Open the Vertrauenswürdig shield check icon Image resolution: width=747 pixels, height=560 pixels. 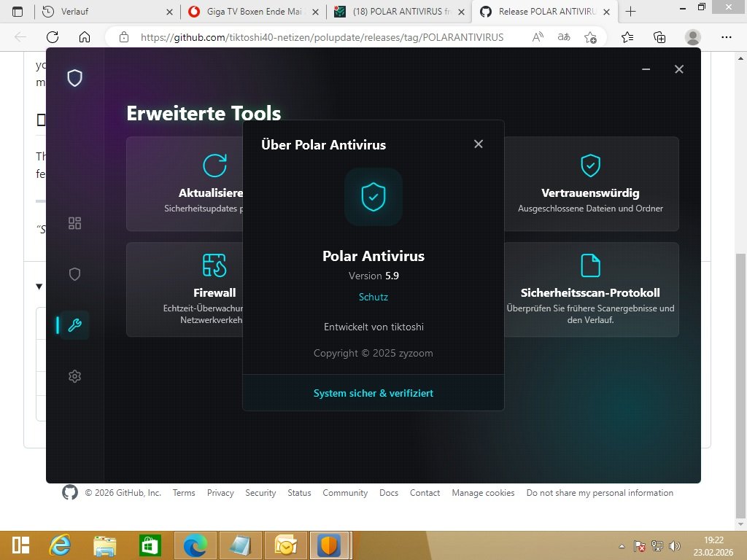[590, 166]
